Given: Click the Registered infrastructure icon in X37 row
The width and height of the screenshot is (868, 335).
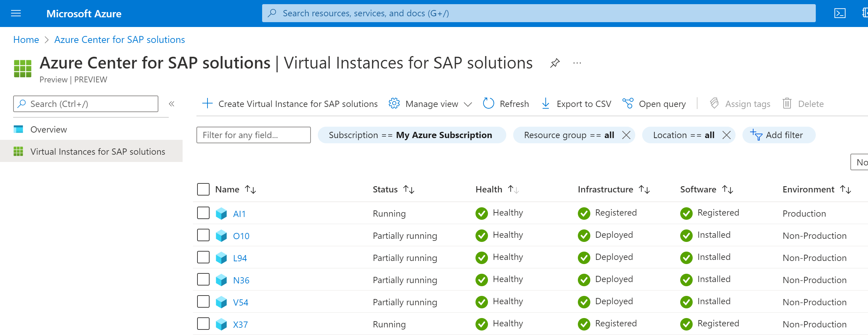Looking at the screenshot, I should point(584,324).
